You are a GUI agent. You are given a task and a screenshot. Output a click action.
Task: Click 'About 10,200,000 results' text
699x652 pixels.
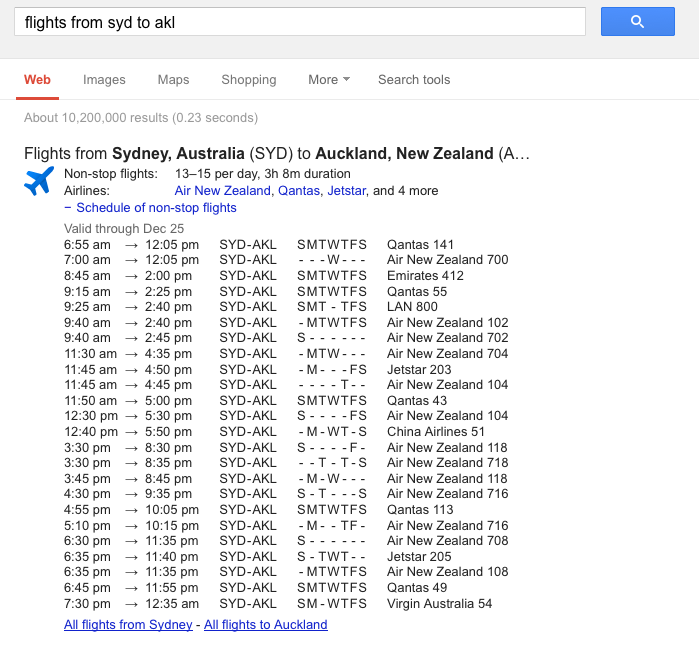click(x=141, y=118)
